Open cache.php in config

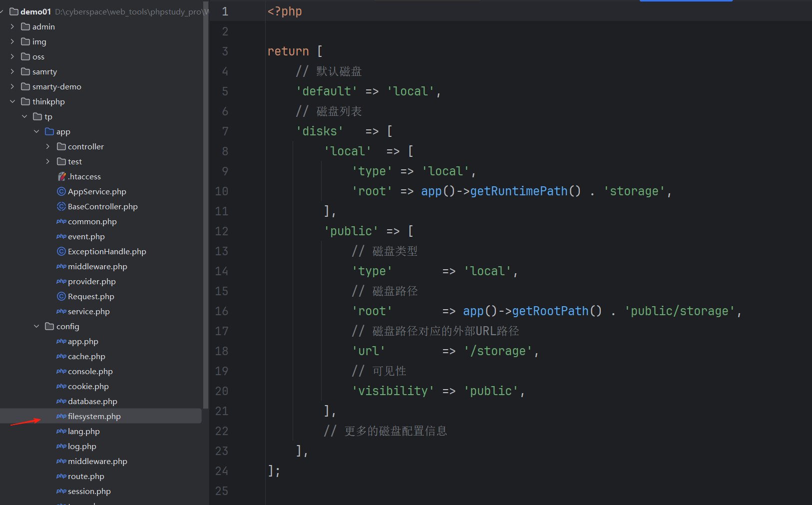coord(86,356)
